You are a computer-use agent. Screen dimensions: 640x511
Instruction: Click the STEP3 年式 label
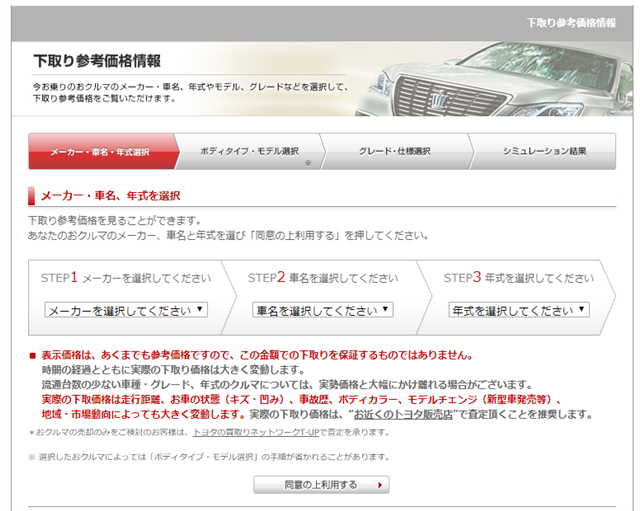pyautogui.click(x=518, y=278)
